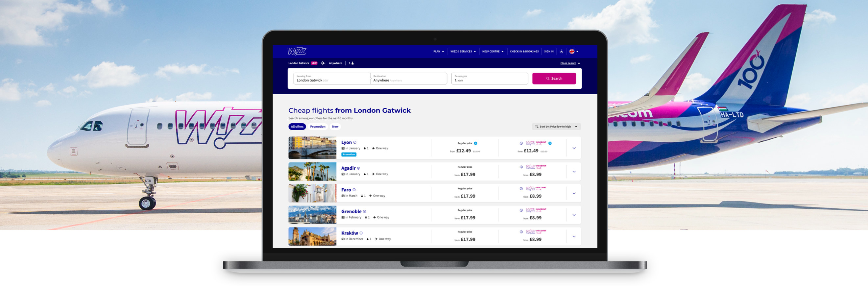Screen dimensions: 868x286
Task: Open the Help Centre menu
Action: (493, 52)
